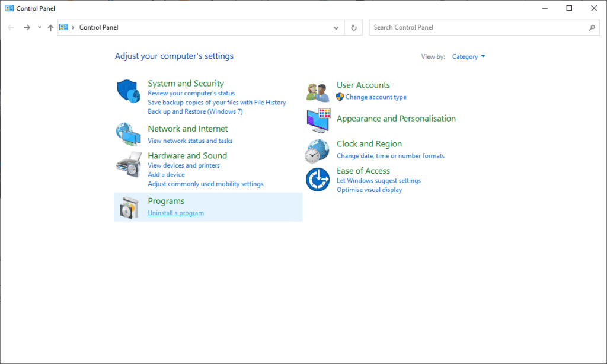Open System and Security via its shield icon
The height and width of the screenshot is (364, 607).
coord(129,92)
